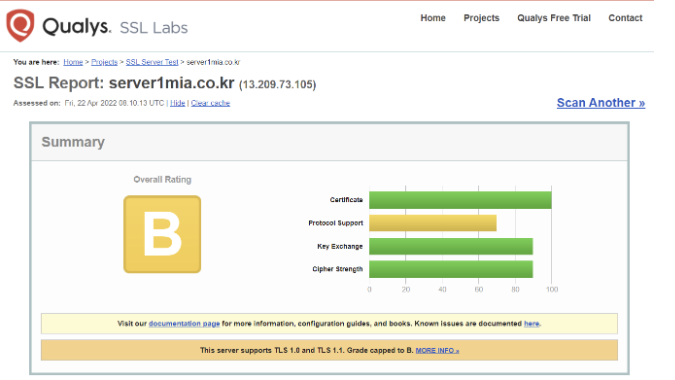Click the '100' axis label on chart
The width and height of the screenshot is (675, 380).
coord(552,289)
